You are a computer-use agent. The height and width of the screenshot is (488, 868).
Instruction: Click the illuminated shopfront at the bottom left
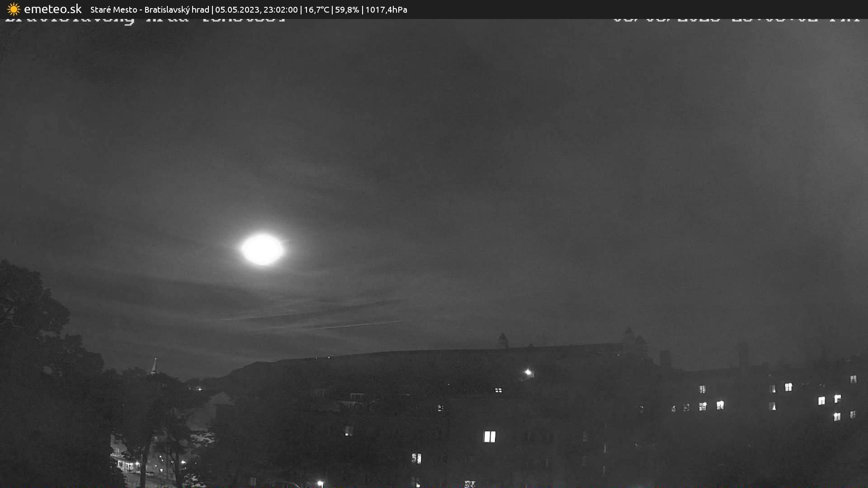127,464
